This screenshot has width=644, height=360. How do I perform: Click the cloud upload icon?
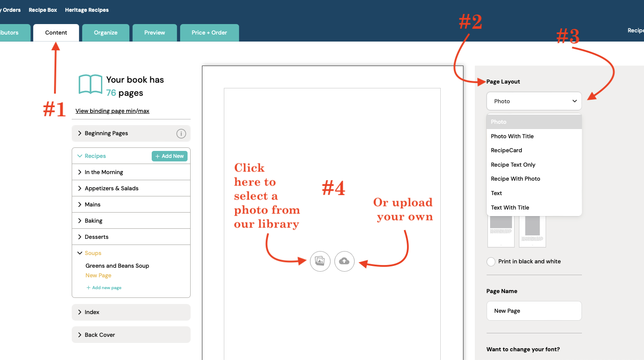click(344, 261)
